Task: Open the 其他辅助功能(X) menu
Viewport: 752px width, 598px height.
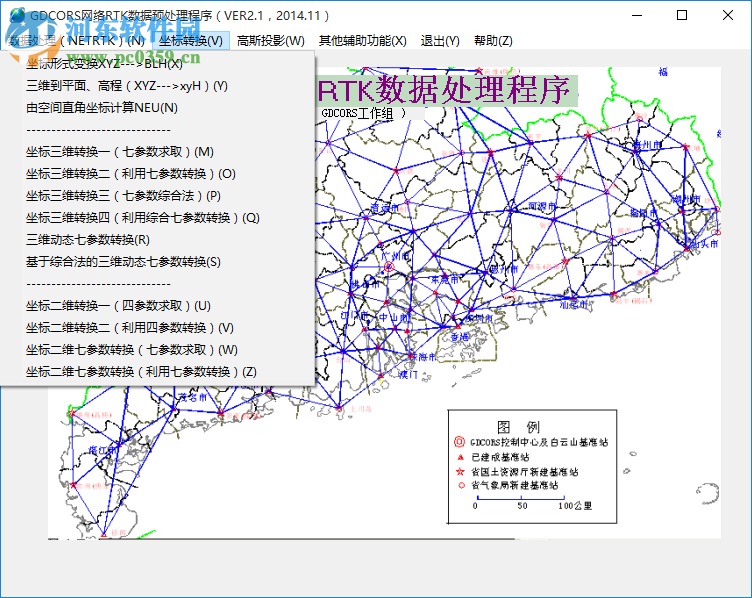Action: coord(363,41)
